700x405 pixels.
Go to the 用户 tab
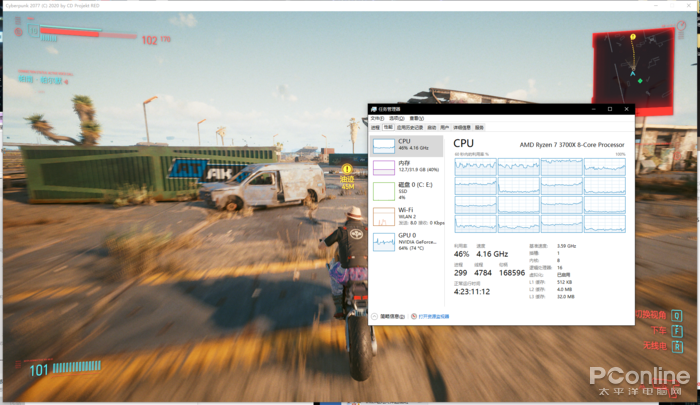coord(445,128)
